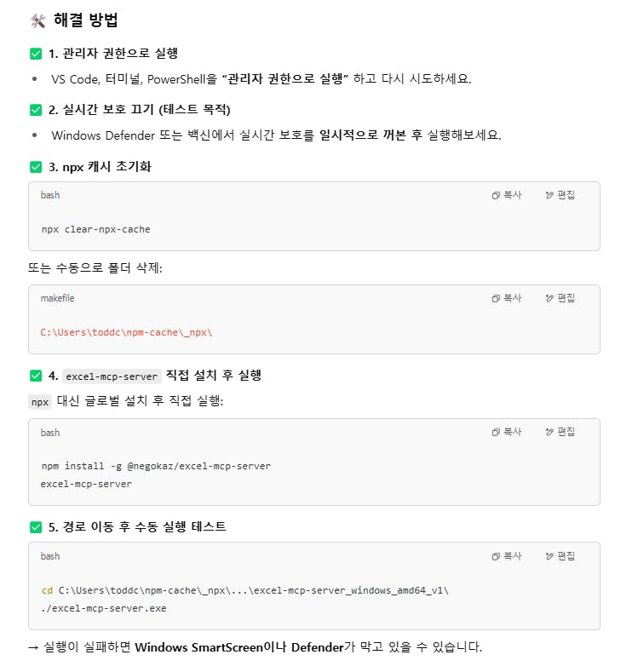The height and width of the screenshot is (672, 638).
Task: Click the green checkmark beside npx 캐시 초기화
Action: tap(36, 167)
